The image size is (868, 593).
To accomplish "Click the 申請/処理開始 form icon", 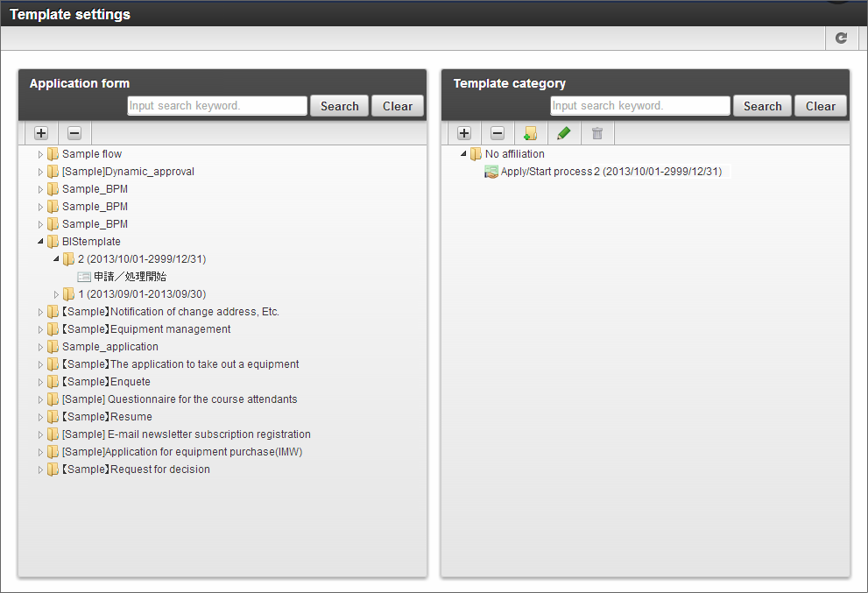I will (x=84, y=276).
